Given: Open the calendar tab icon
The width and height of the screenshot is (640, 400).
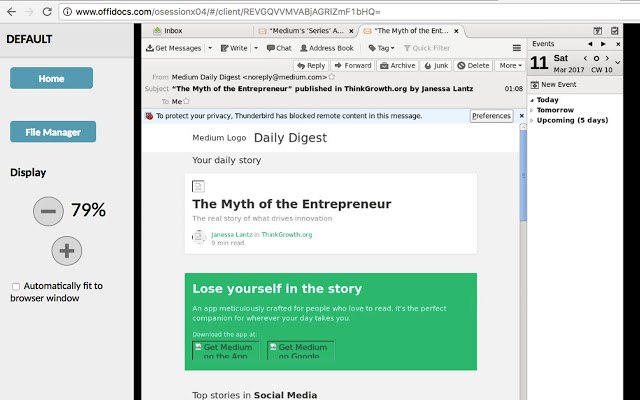Looking at the screenshot, I should tap(598, 31).
